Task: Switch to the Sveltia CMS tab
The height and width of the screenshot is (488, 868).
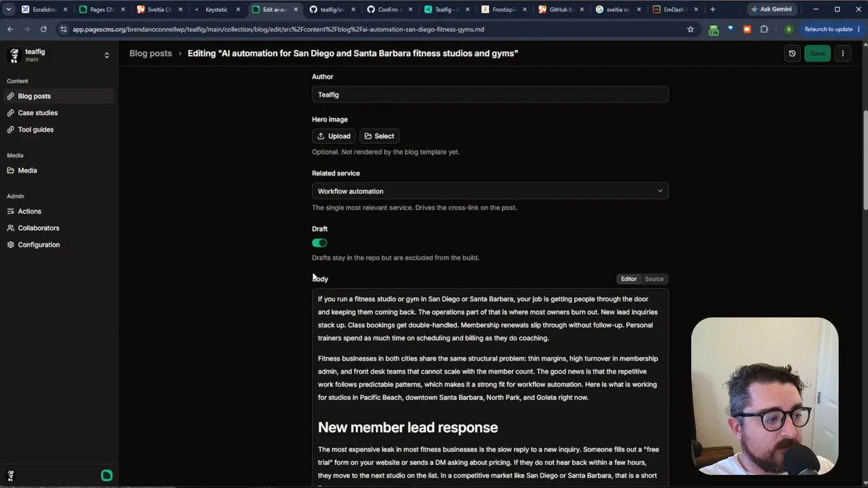Action: point(159,9)
